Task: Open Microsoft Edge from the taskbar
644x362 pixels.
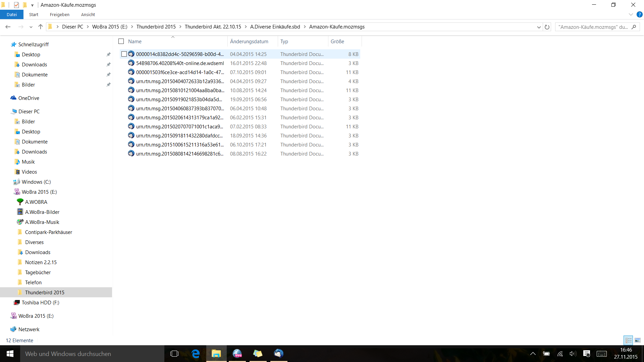Action: coord(196,354)
